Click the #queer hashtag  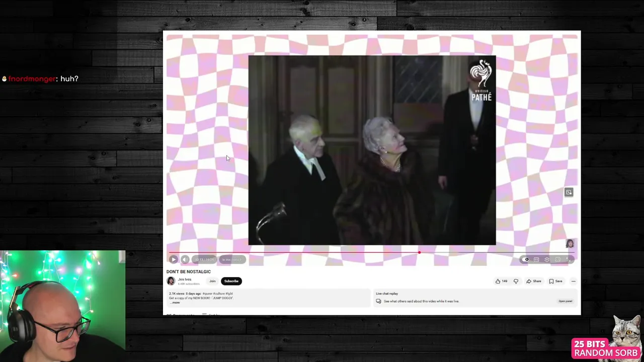tap(207, 294)
